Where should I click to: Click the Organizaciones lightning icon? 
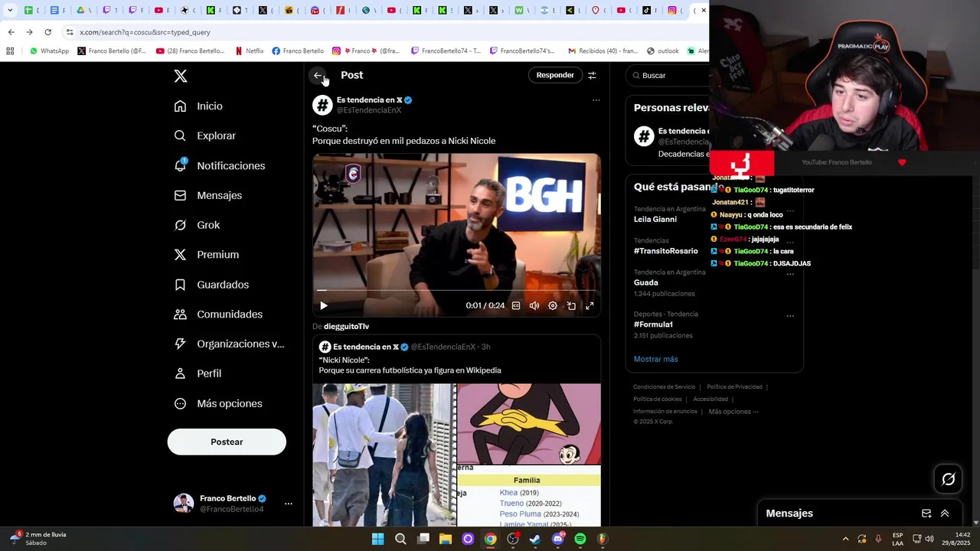(180, 344)
